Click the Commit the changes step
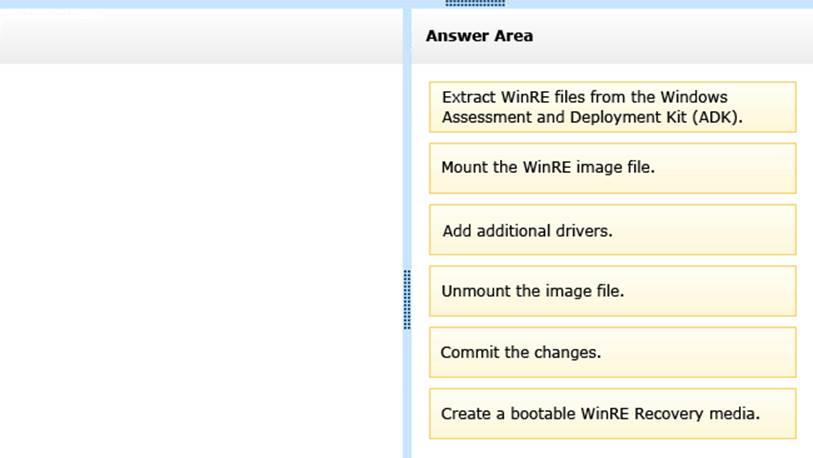The image size is (813, 458). pyautogui.click(x=612, y=352)
